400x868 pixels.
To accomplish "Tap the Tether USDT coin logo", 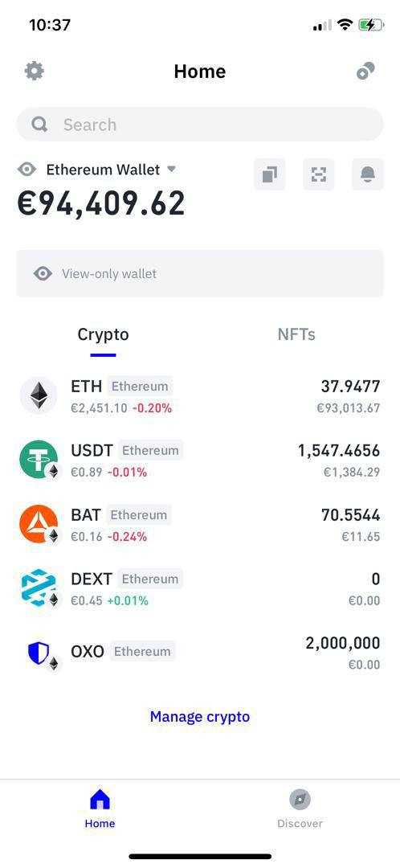I will 39,460.
